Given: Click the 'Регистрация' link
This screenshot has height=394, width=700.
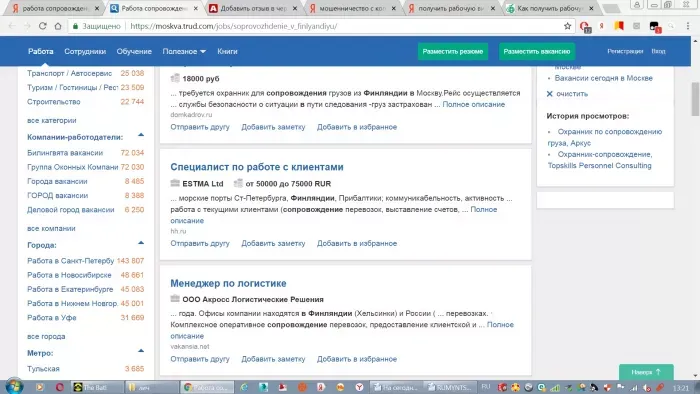Looking at the screenshot, I should coord(625,51).
